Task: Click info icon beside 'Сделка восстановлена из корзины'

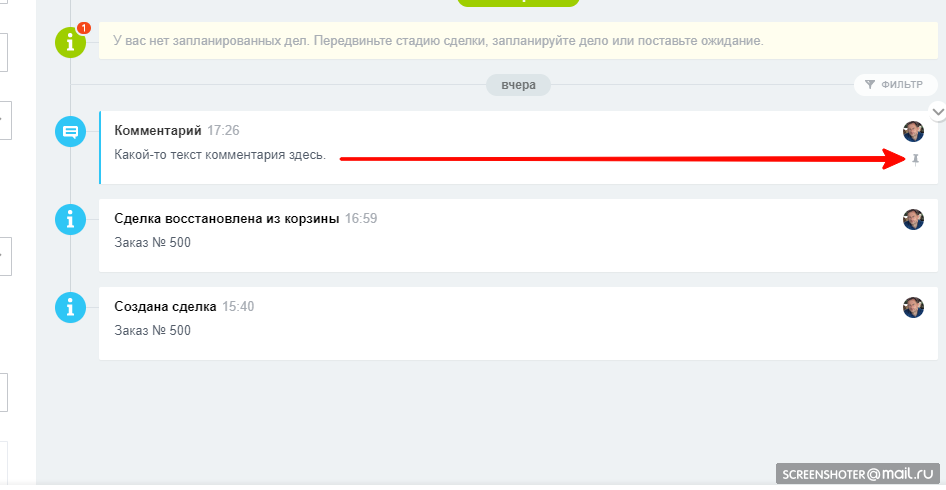Action: point(71,219)
